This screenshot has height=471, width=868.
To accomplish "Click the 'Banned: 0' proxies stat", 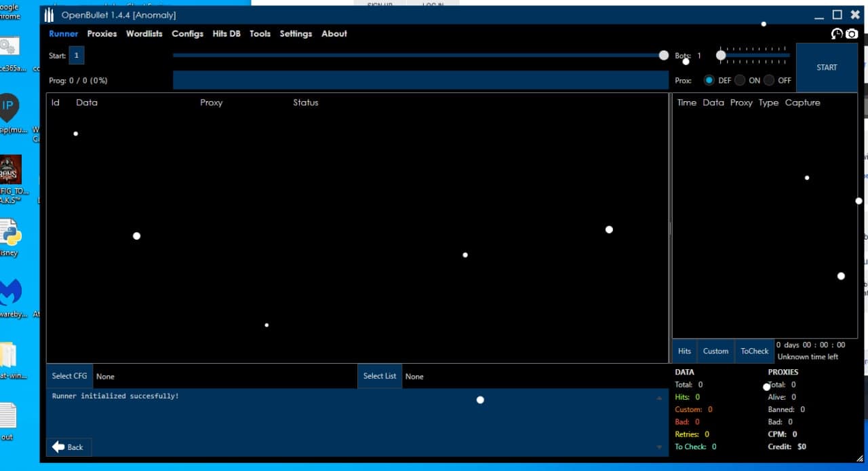I will coord(786,409).
